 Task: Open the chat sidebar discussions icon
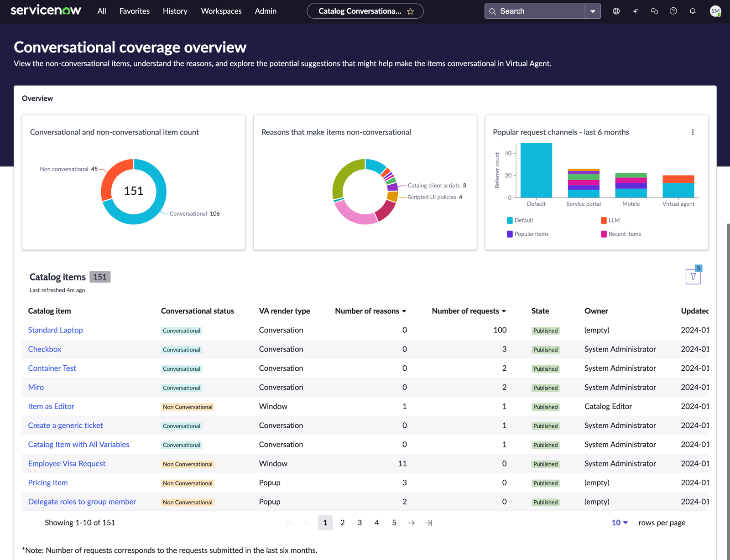pyautogui.click(x=654, y=11)
